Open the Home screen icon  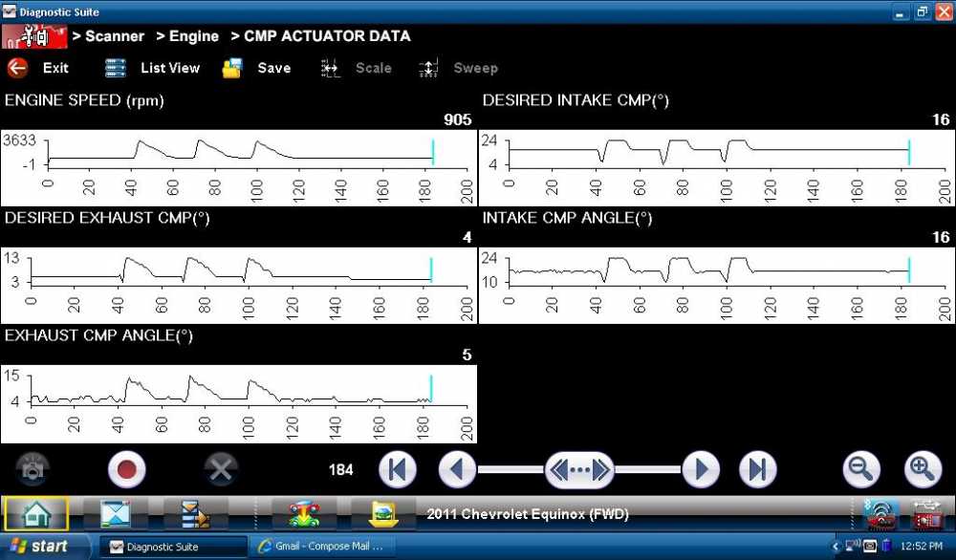tap(35, 515)
